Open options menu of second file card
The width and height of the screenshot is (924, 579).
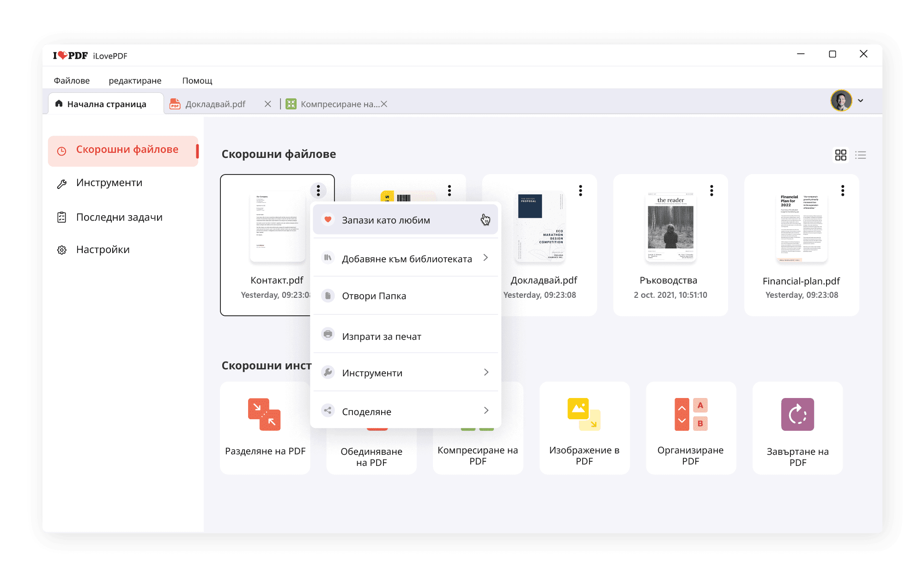pos(450,191)
